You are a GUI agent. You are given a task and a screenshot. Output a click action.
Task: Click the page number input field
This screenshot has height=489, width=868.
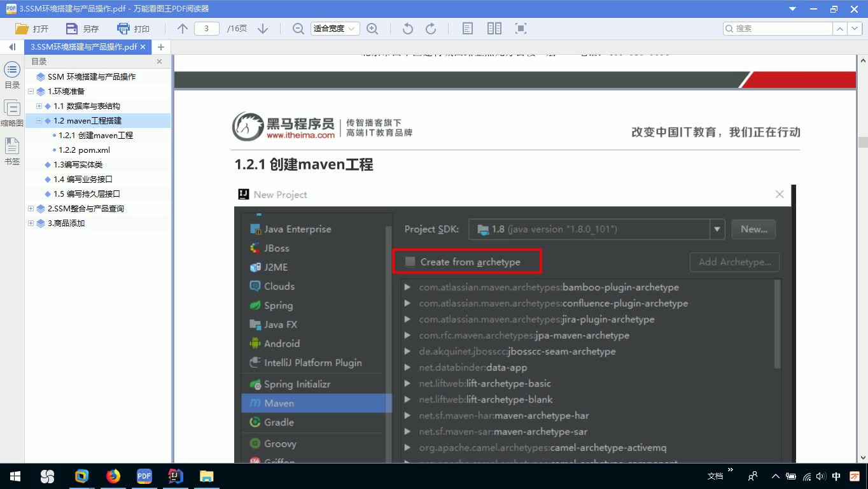[207, 29]
